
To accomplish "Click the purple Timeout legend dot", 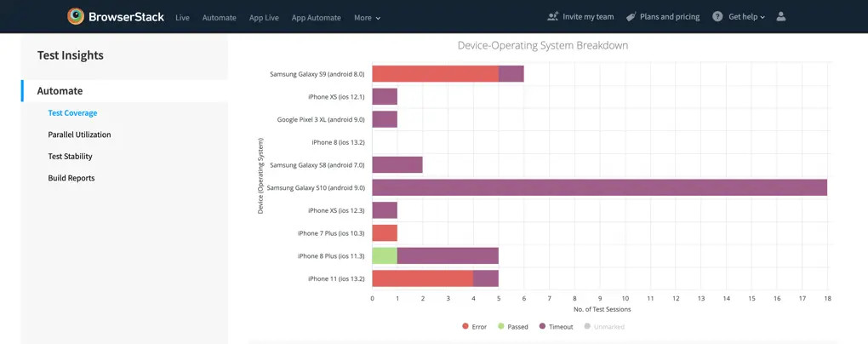I will click(x=543, y=327).
